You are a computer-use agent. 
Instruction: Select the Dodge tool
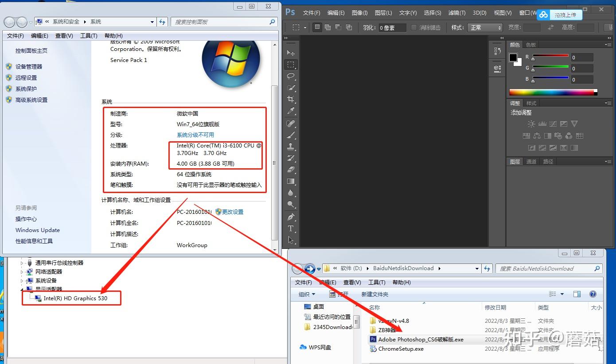(291, 204)
